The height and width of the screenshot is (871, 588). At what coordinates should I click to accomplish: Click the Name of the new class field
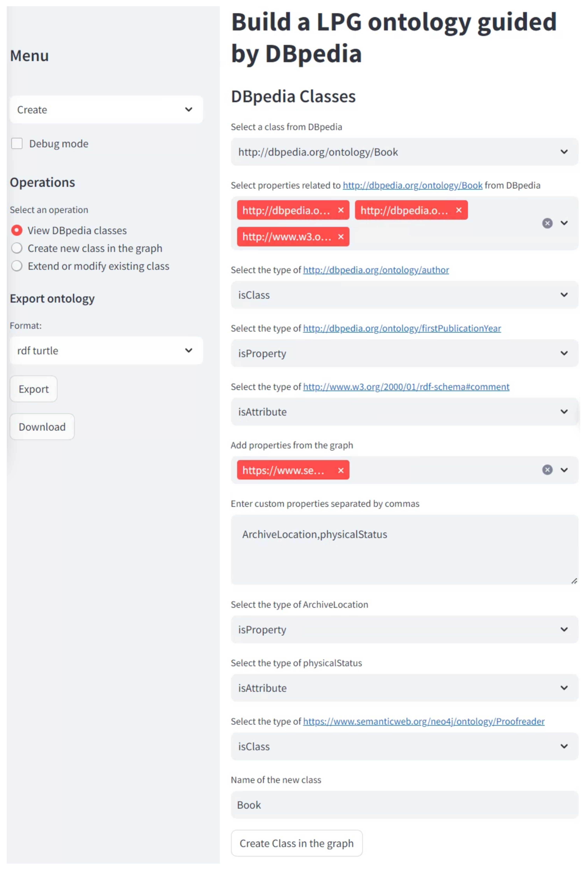(x=404, y=805)
